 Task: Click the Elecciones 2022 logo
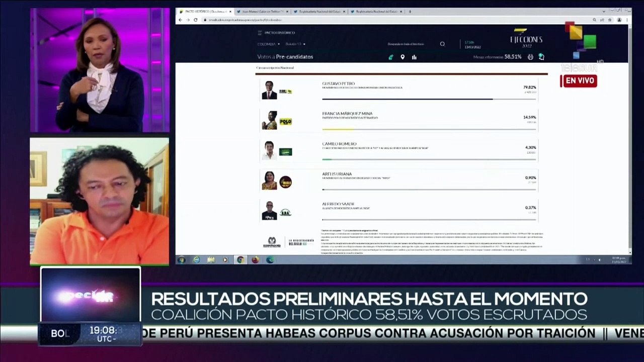pos(526,38)
